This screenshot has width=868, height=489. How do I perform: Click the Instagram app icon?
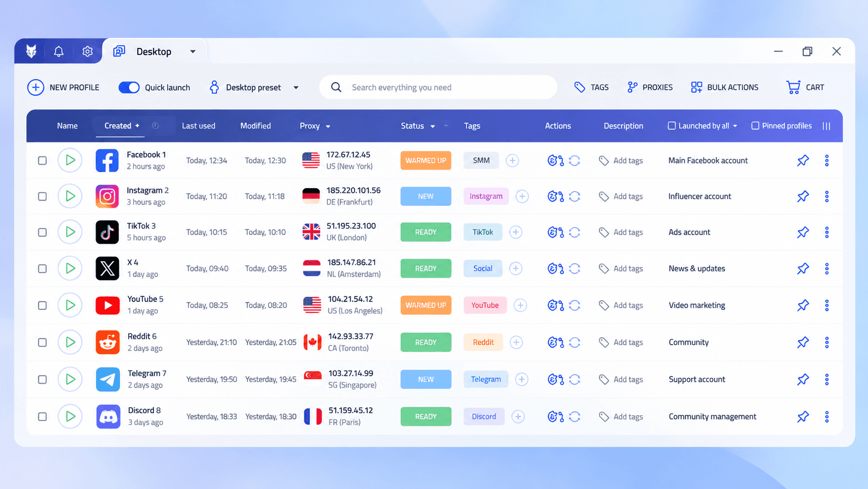(x=108, y=196)
